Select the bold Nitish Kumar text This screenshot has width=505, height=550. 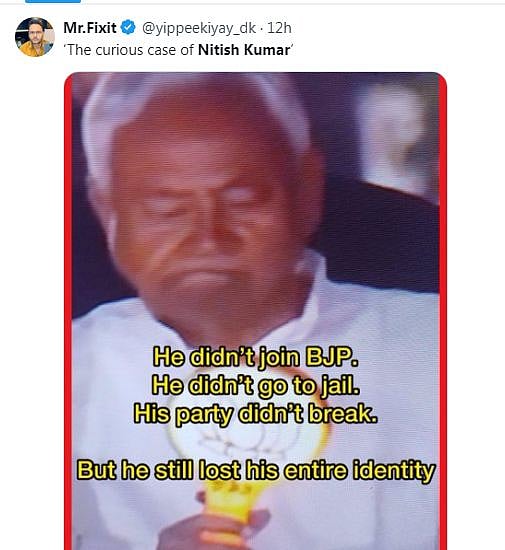[244, 50]
